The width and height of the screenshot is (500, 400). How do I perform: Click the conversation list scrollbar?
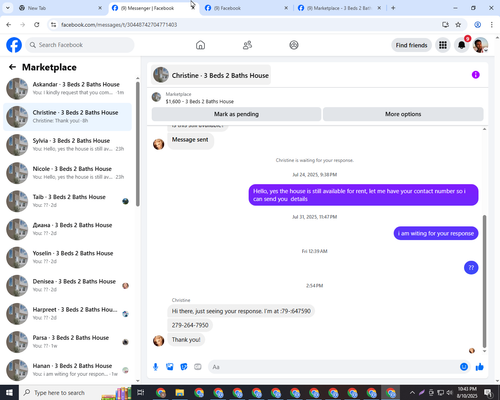pos(138,144)
